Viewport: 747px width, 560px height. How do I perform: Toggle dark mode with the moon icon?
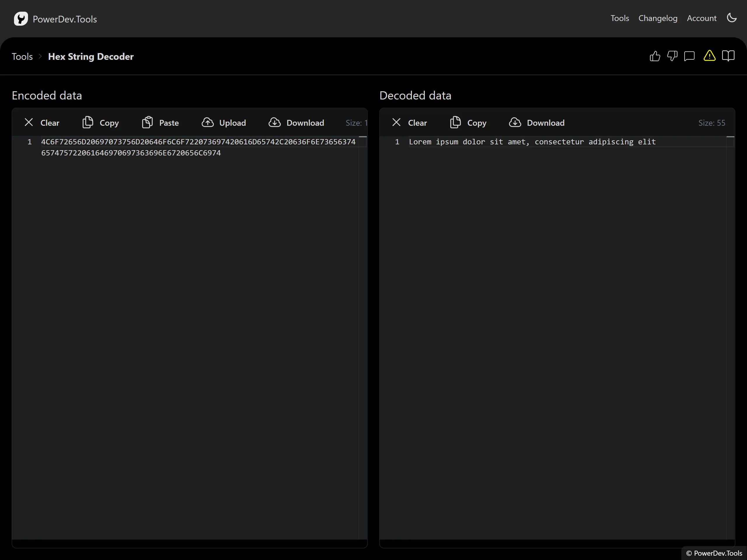point(732,18)
